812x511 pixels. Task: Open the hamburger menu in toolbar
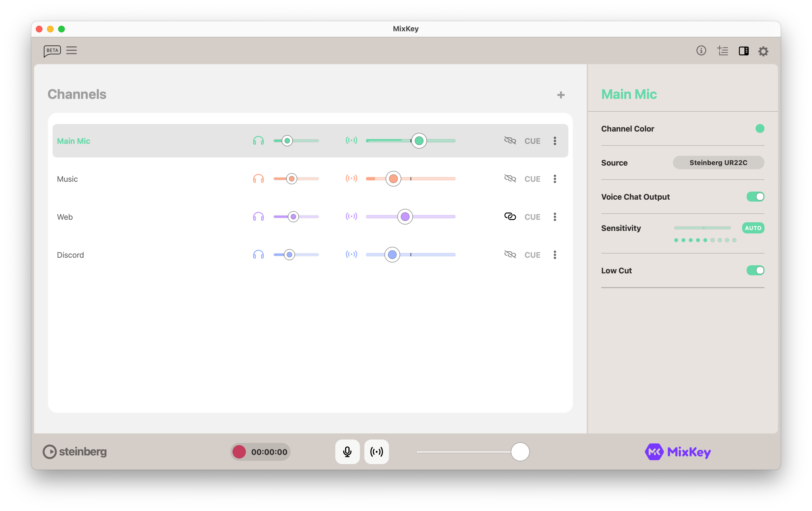pos(72,51)
